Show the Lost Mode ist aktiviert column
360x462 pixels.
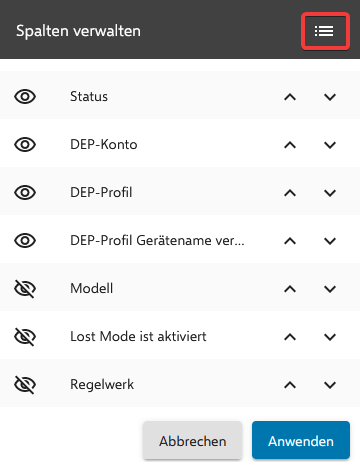pos(25,337)
